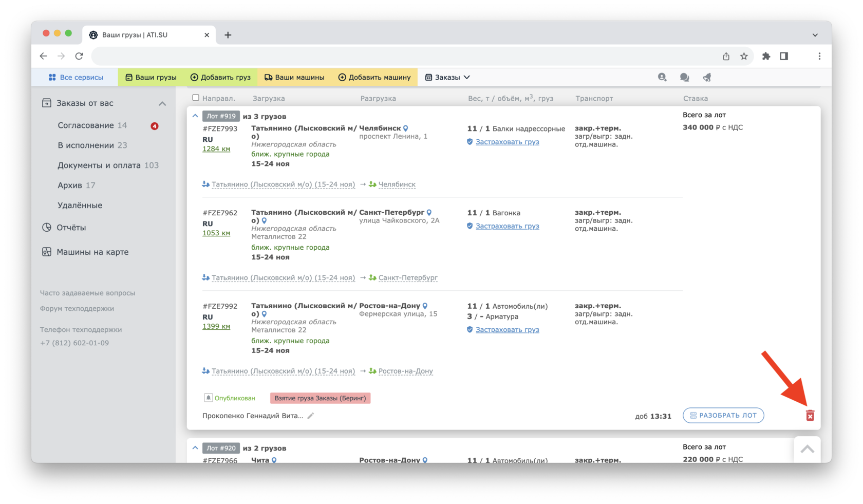Open chat messages icon in top bar
This screenshot has height=504, width=863.
click(684, 77)
